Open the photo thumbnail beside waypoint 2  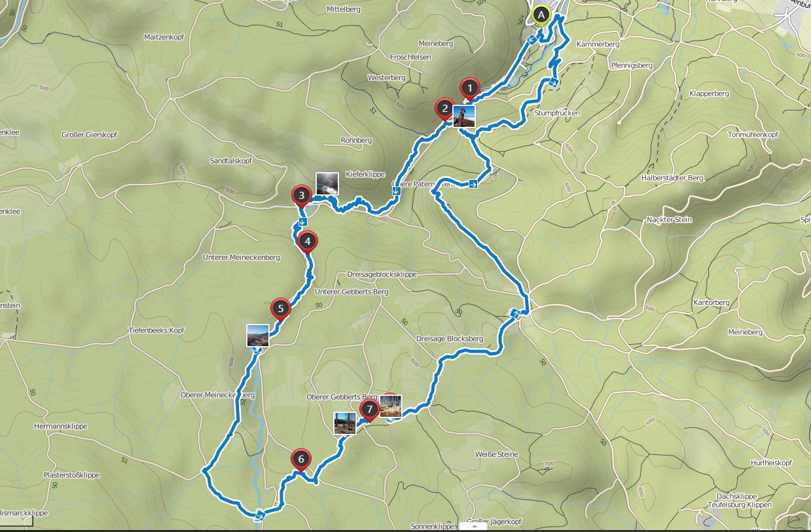point(464,116)
